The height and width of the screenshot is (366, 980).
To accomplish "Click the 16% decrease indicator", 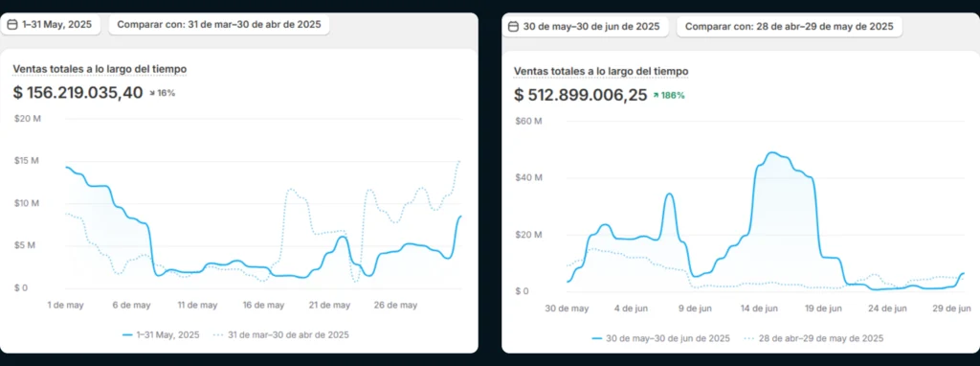I will click(x=163, y=93).
